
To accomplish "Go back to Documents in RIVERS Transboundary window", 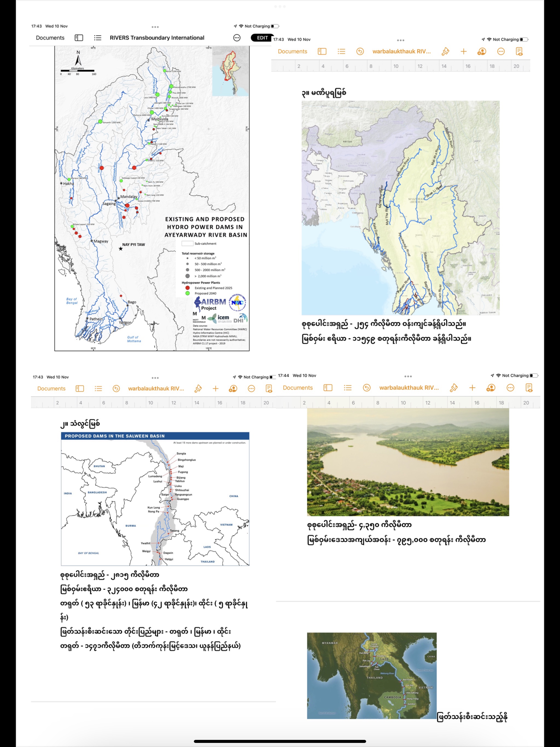I will click(x=50, y=38).
